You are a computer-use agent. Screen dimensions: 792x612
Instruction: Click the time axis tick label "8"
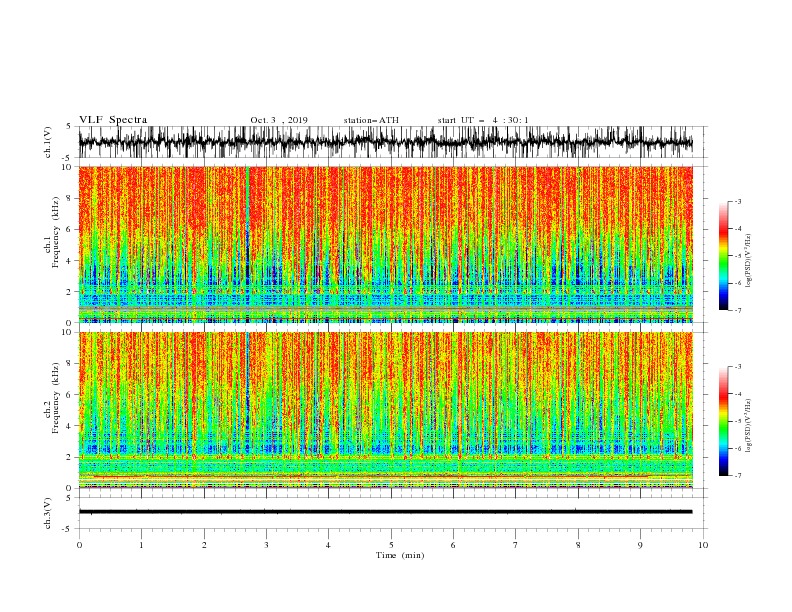click(578, 545)
